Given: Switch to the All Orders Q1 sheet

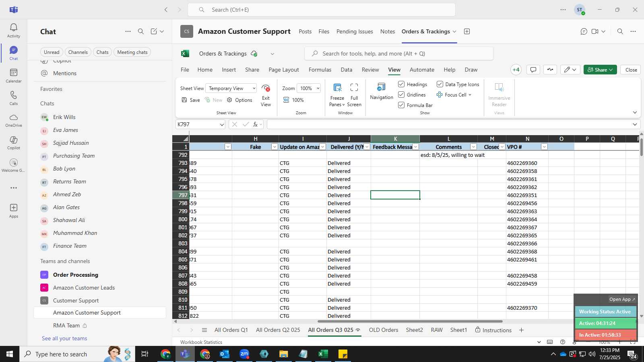Looking at the screenshot, I should pyautogui.click(x=231, y=330).
